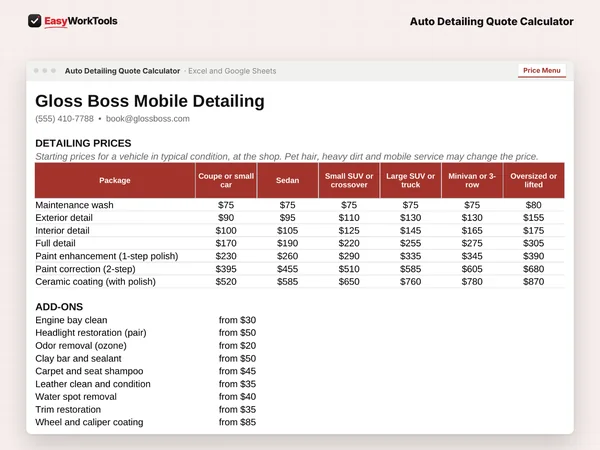Click the $520 Ceramic coating coupe price
This screenshot has height=450, width=600.
226,282
